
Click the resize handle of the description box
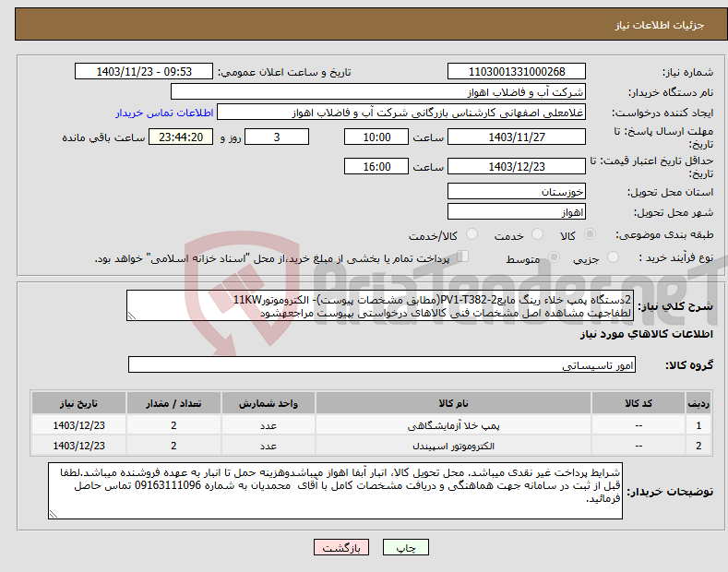tap(132, 316)
